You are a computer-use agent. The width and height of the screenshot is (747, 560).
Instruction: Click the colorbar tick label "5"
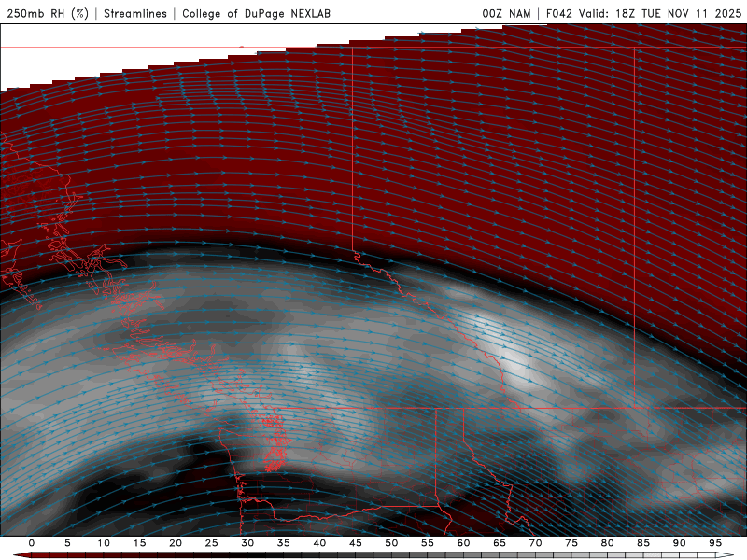coord(67,543)
